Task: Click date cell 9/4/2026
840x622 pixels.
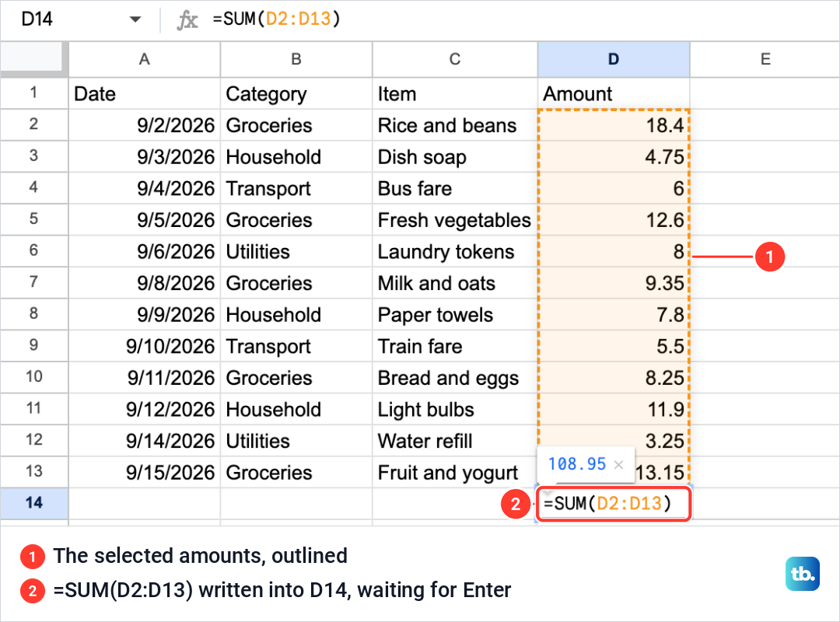Action: pos(144,189)
